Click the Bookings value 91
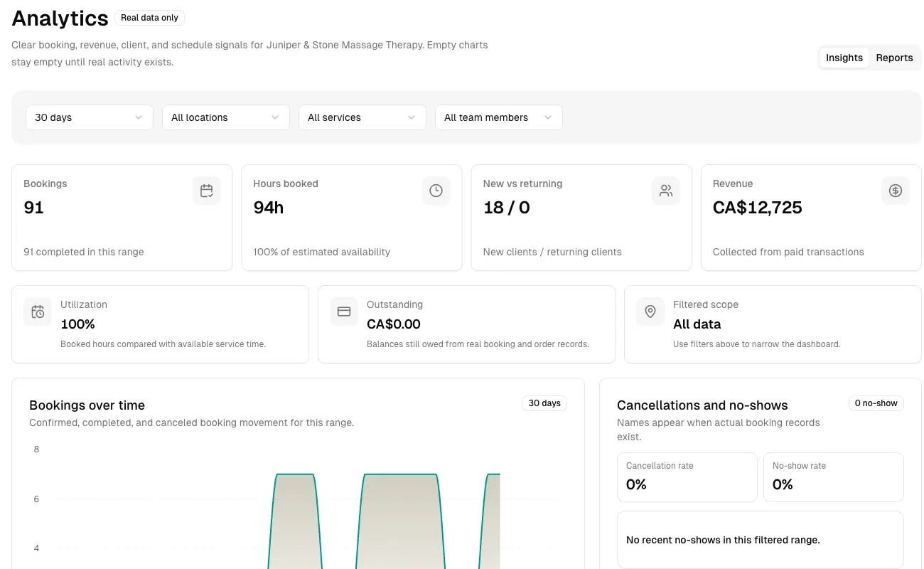The height and width of the screenshot is (569, 924). [x=33, y=208]
